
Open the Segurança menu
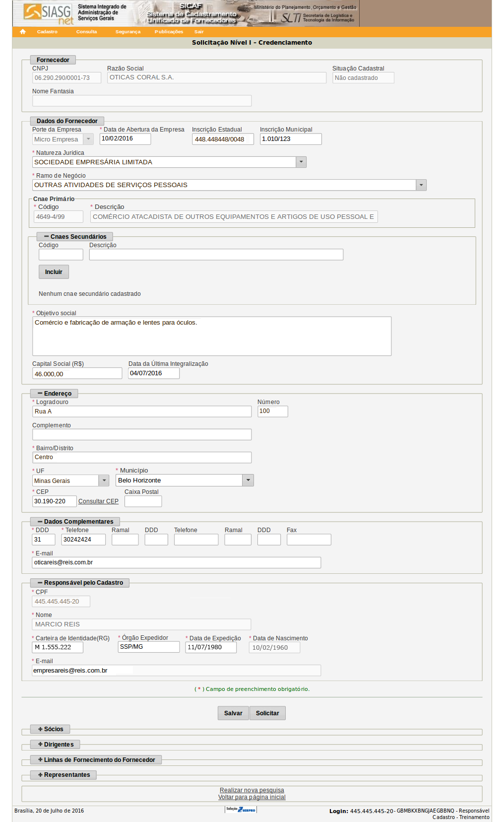128,32
